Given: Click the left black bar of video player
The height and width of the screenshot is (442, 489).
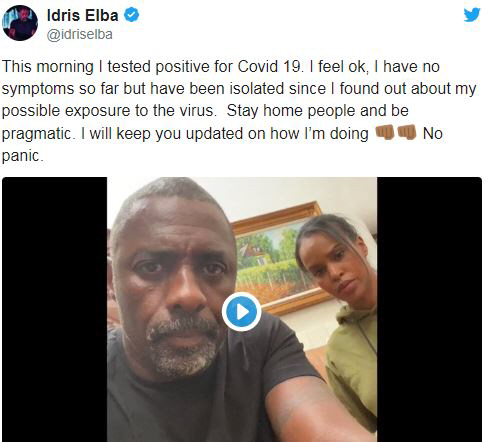Looking at the screenshot, I should point(55,309).
